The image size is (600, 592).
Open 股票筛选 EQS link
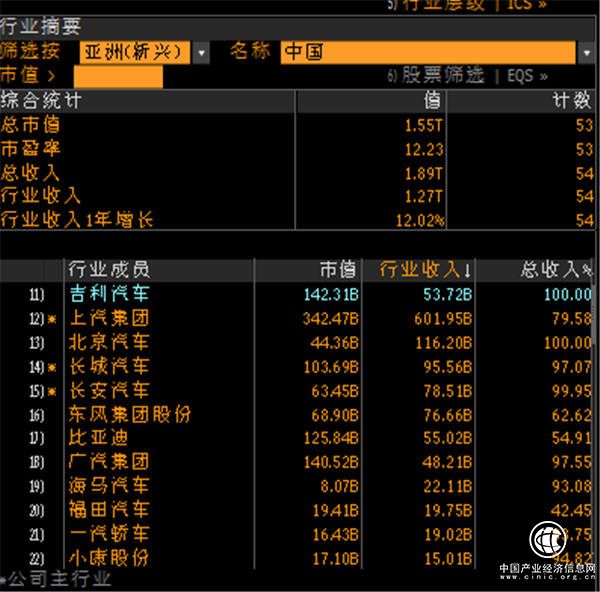click(x=467, y=76)
